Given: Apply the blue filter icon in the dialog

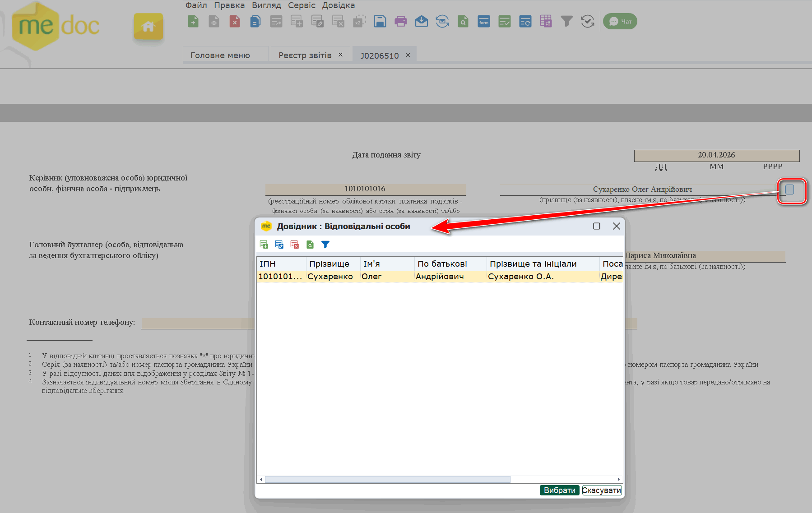Looking at the screenshot, I should coord(325,245).
